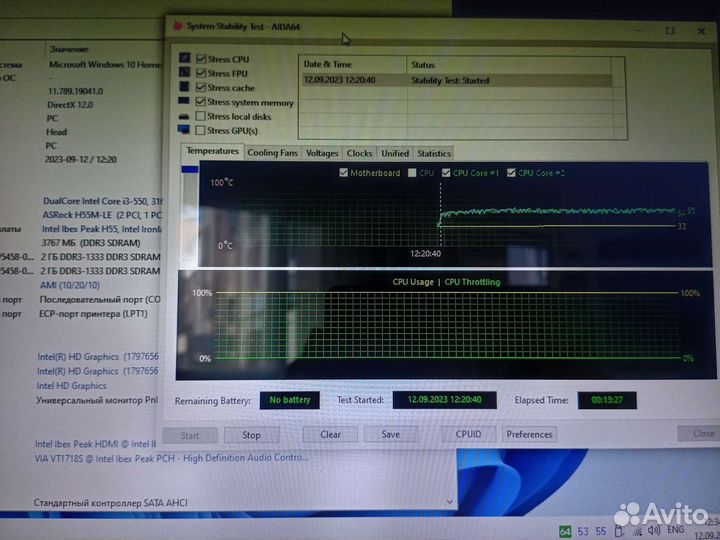Click the 'No battery' status field
The width and height of the screenshot is (720, 540).
coord(290,400)
